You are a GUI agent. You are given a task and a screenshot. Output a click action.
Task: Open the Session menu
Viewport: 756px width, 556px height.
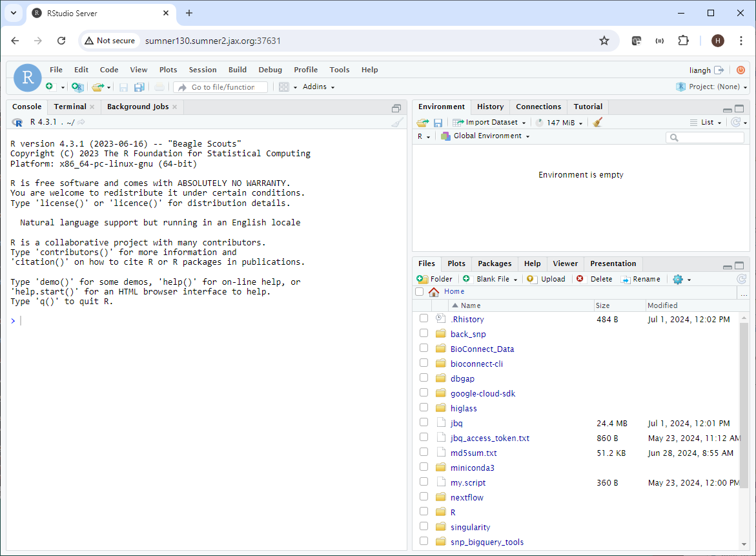click(x=202, y=70)
